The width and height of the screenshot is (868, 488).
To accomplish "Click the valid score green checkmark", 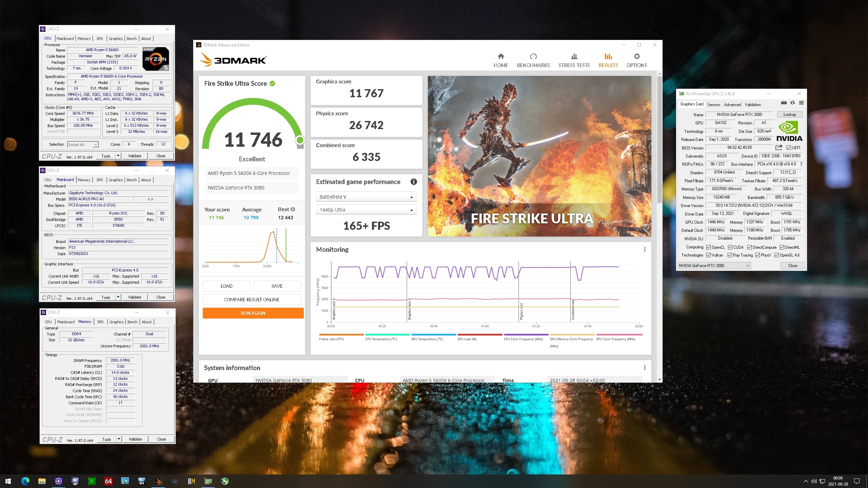I will (272, 83).
